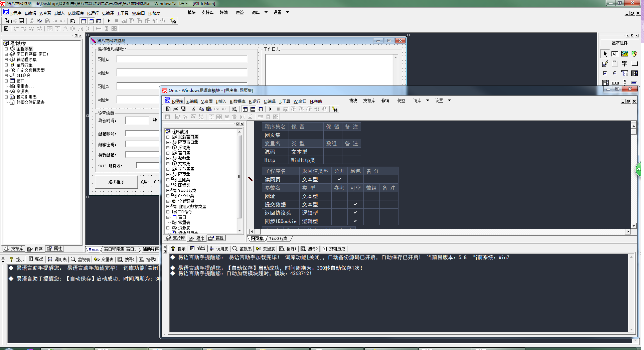This screenshot has height=350, width=644.
Task: Click the Run play arrow in Oms toolbar
Action: [x=271, y=109]
